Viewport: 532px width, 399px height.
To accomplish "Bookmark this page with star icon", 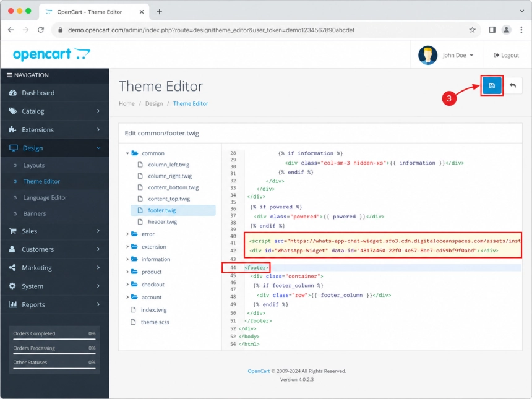I will [472, 30].
